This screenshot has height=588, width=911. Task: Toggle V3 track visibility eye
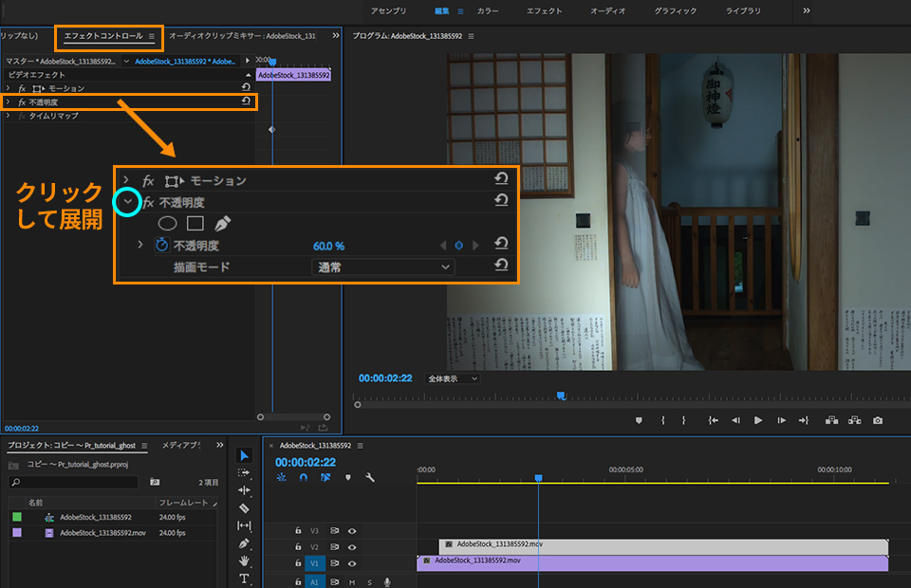tap(352, 530)
